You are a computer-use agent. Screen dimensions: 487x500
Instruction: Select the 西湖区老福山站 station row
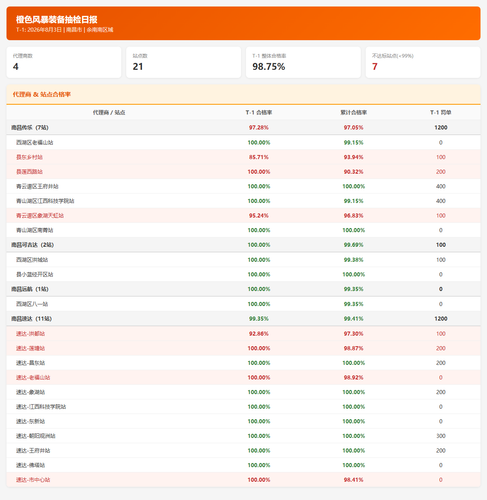pyautogui.click(x=243, y=142)
